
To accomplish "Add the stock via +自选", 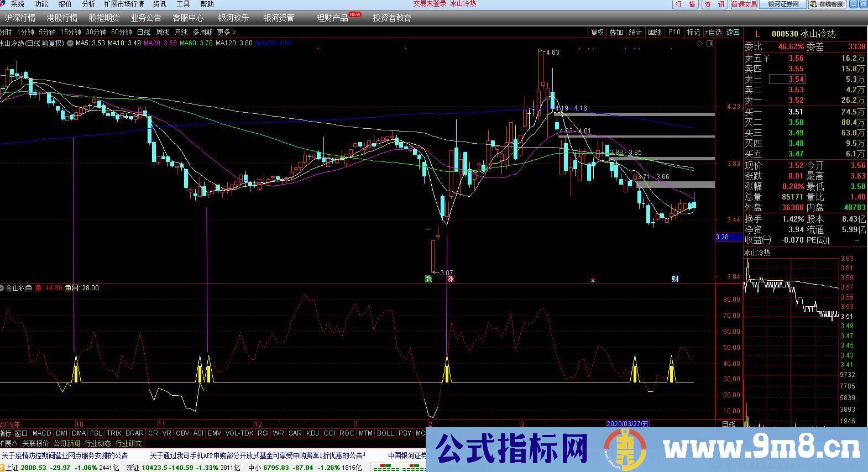I will click(x=713, y=32).
